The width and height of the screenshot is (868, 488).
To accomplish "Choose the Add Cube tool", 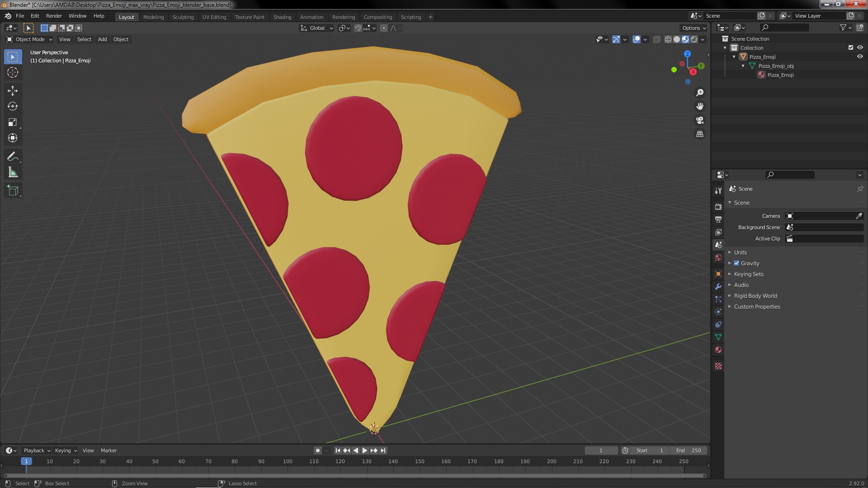I will click(x=13, y=190).
